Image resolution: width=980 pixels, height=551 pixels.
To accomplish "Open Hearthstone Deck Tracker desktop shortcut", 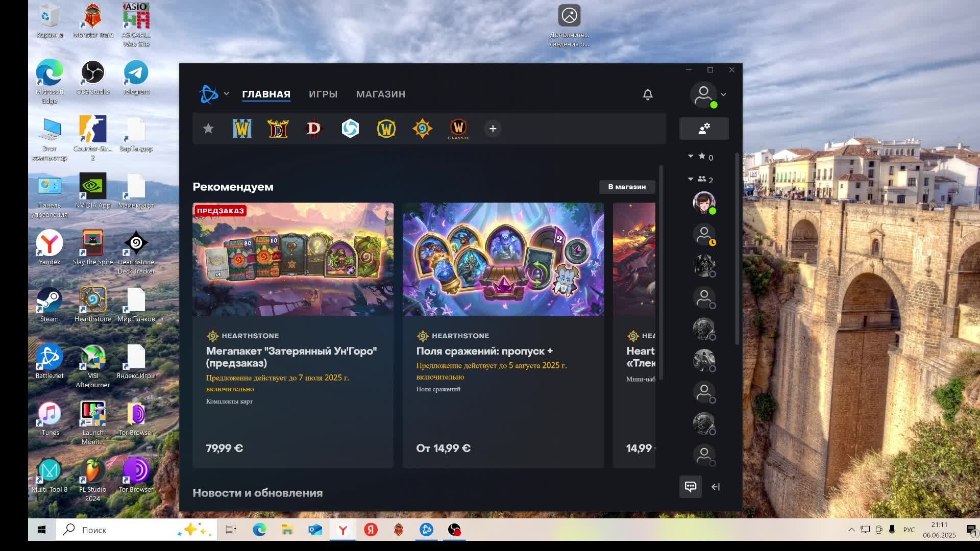I will click(x=136, y=253).
